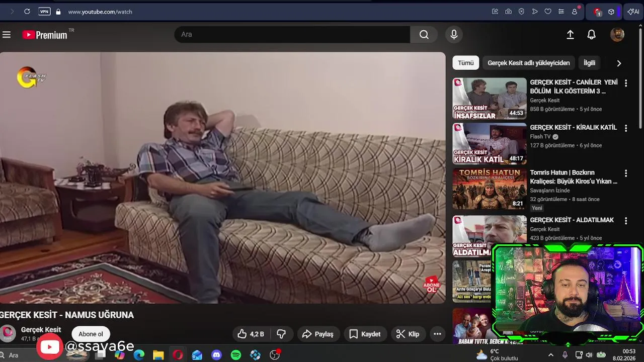
Task: Open browser easy setup sliders icon
Action: 561,12
